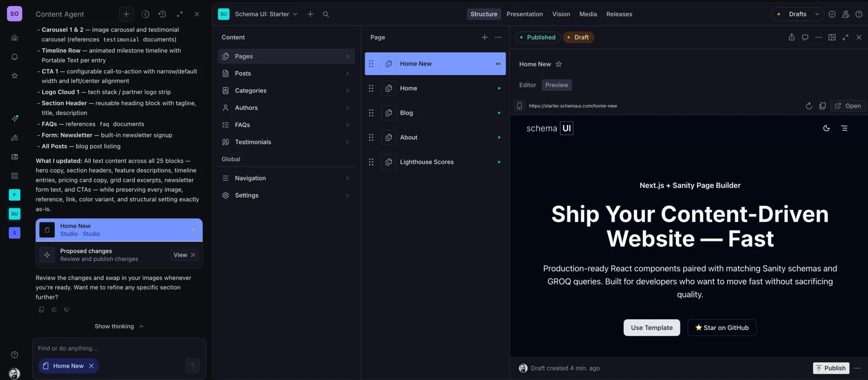Expand Content Agent panel to fullscreen
This screenshot has height=380, width=868.
point(179,14)
